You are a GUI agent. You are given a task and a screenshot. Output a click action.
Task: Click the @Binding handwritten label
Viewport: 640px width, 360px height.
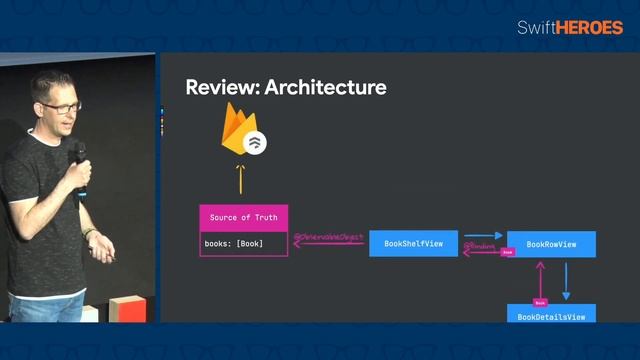point(479,246)
